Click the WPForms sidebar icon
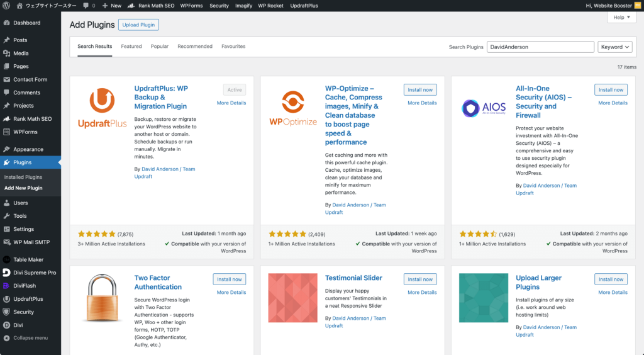This screenshot has width=644, height=355. (6, 132)
